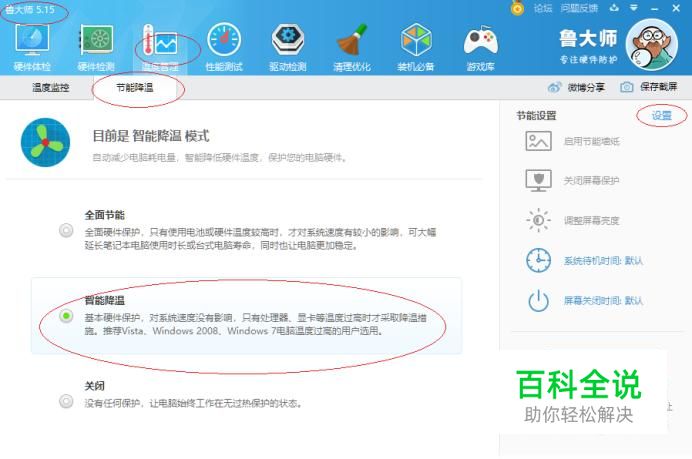Screen dimensions: 692x459
Task: Click the camera screenshot icon
Action: pyautogui.click(x=626, y=87)
